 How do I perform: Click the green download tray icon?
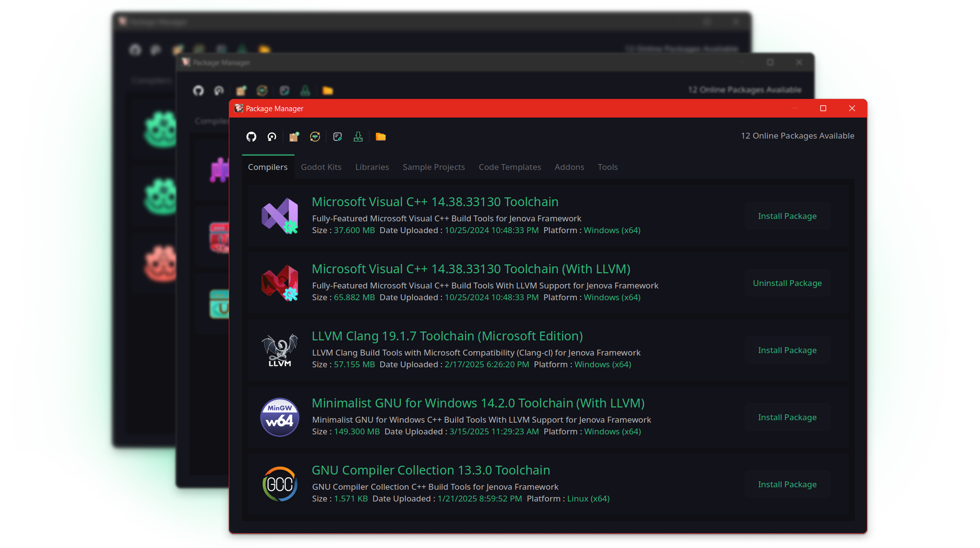[x=358, y=137]
